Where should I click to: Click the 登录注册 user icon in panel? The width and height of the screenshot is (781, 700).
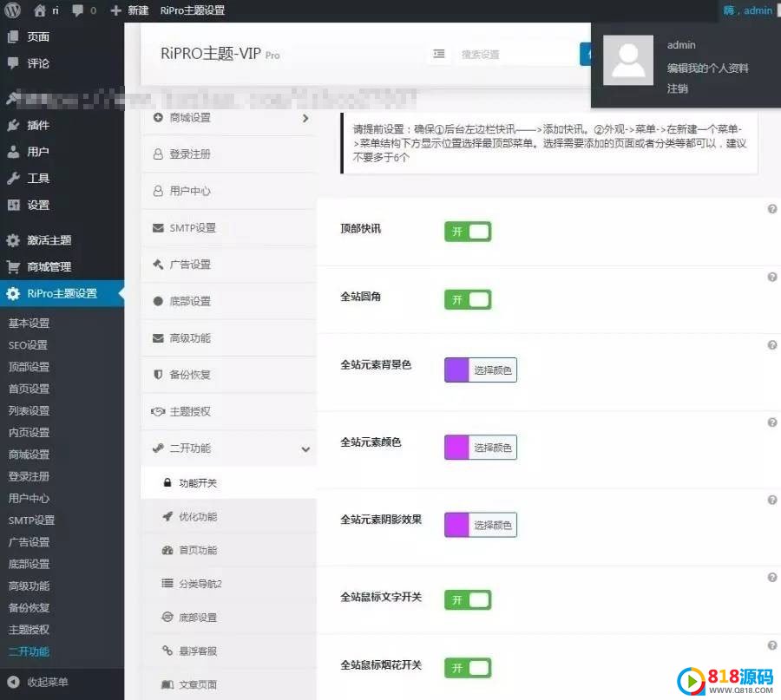158,154
